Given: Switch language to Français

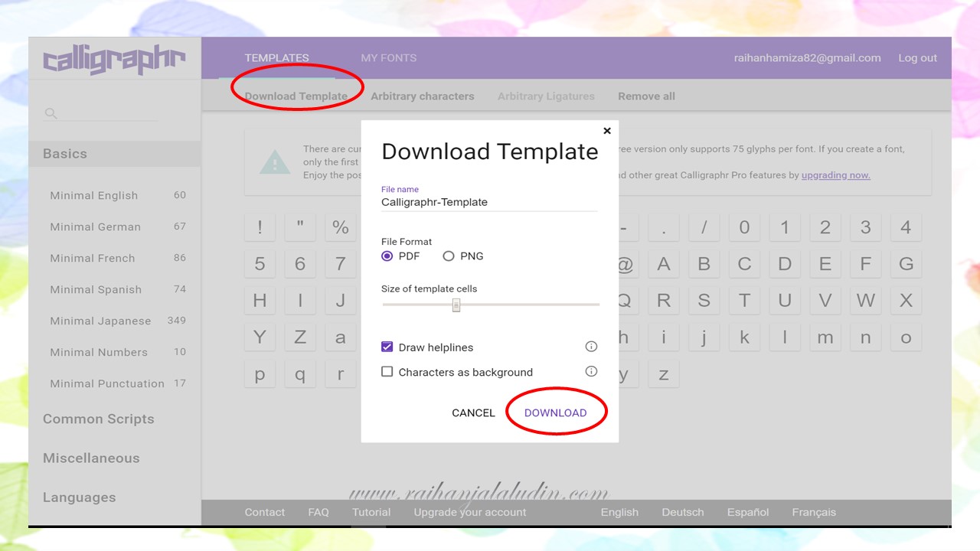Looking at the screenshot, I should [x=814, y=512].
